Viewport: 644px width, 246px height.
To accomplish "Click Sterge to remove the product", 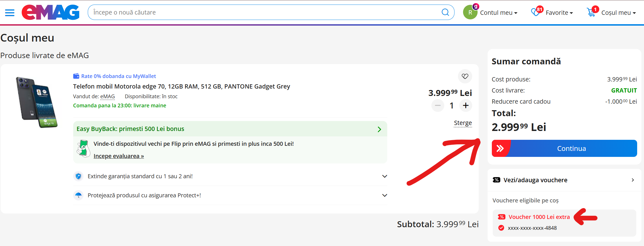I will pos(463,123).
